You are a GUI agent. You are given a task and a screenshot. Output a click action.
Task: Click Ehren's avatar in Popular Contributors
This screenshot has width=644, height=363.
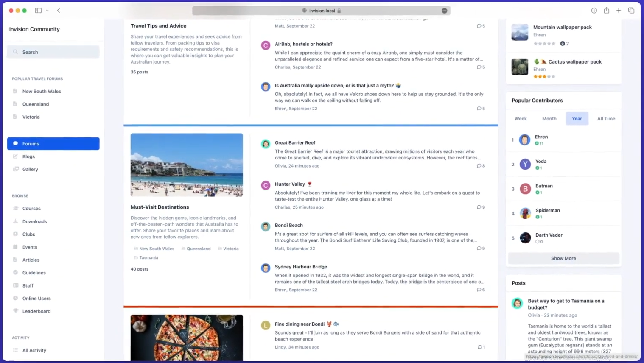525,140
